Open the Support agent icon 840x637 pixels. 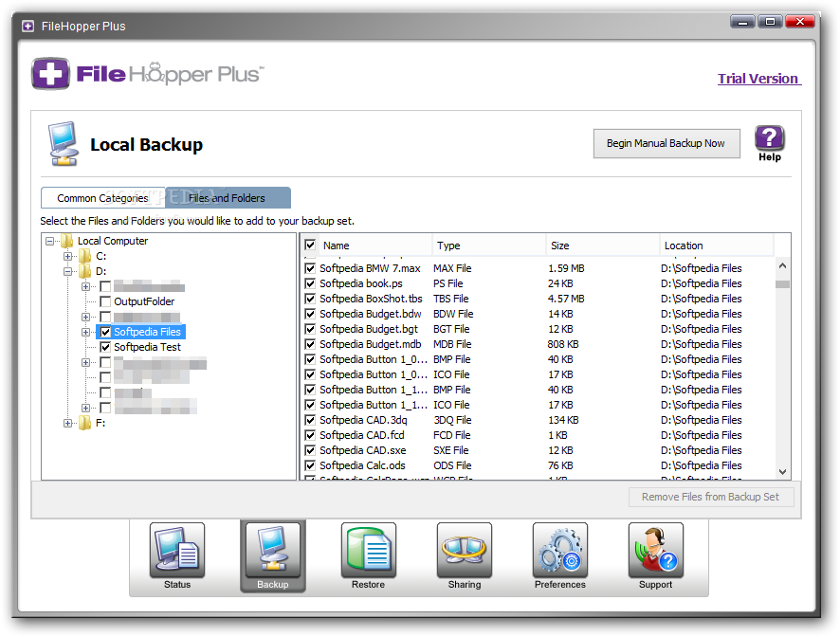coord(656,550)
